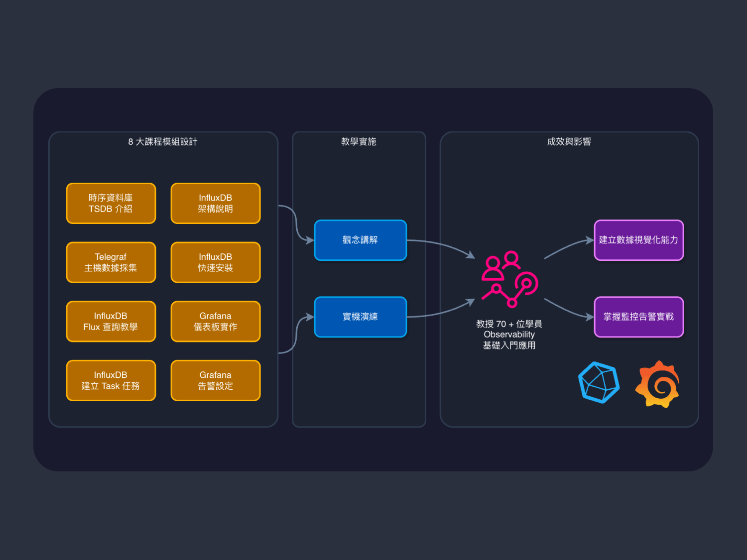Select the InfluxDB 快速安裝 module
The height and width of the screenshot is (560, 747).
point(215,262)
